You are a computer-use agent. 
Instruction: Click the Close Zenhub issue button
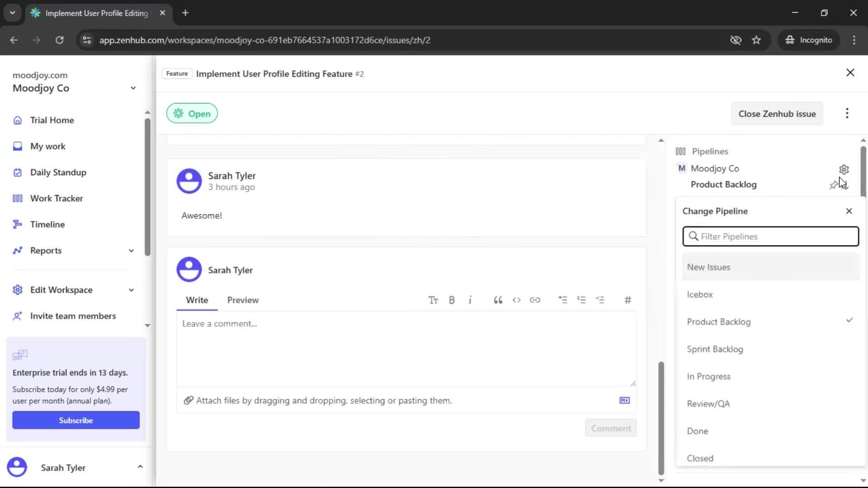[777, 113]
